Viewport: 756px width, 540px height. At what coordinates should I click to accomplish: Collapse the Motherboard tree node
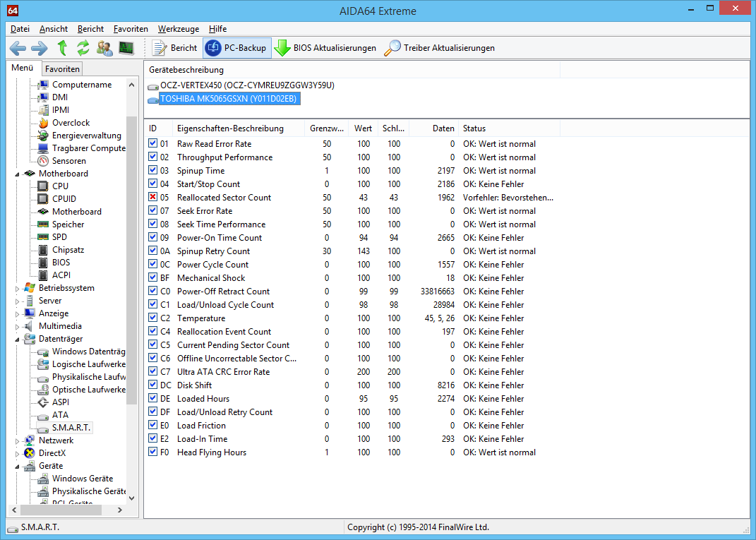(x=18, y=174)
